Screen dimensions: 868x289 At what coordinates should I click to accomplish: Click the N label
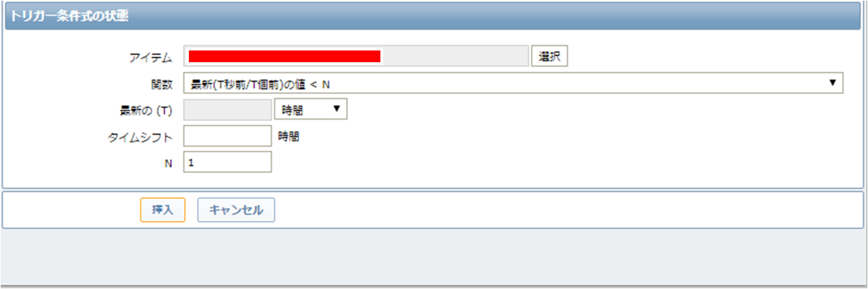[168, 163]
